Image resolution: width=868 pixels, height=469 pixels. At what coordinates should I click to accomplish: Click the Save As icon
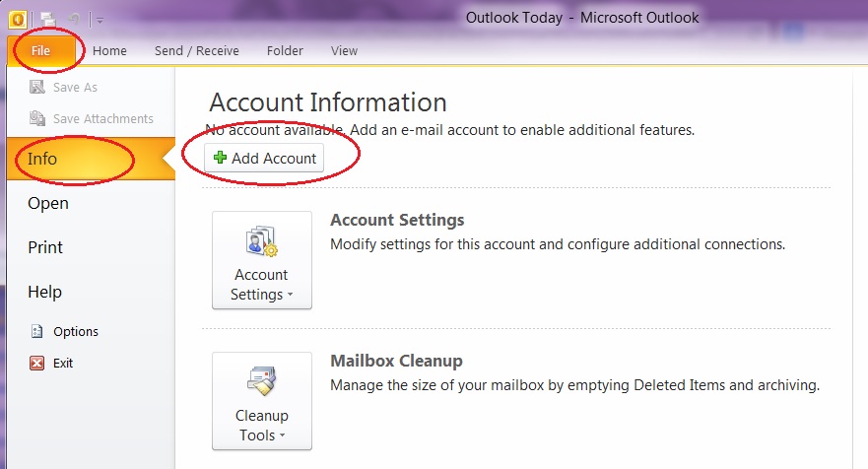coord(37,87)
